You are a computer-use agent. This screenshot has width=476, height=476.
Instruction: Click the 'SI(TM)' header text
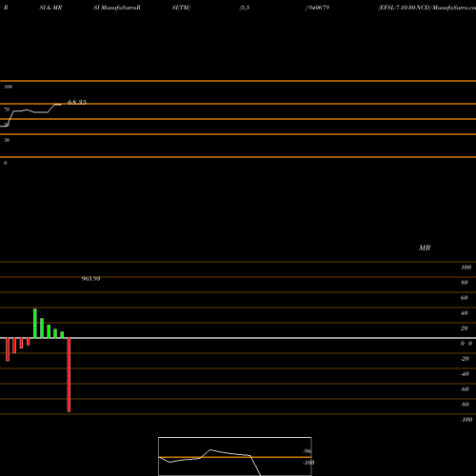(181, 8)
